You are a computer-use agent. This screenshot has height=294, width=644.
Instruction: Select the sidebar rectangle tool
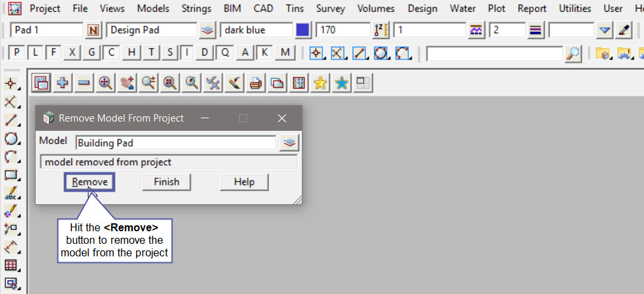click(x=11, y=175)
